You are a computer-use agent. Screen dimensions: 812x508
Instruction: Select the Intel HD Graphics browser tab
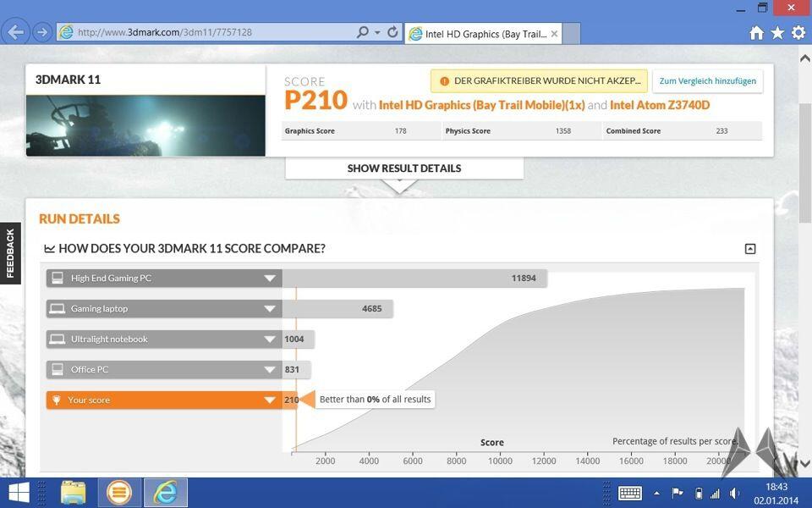[482, 34]
